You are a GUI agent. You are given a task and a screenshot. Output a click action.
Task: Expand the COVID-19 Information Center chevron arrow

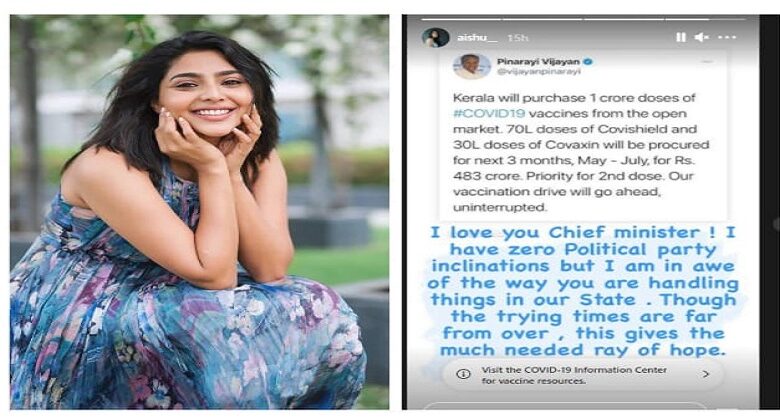[705, 374]
